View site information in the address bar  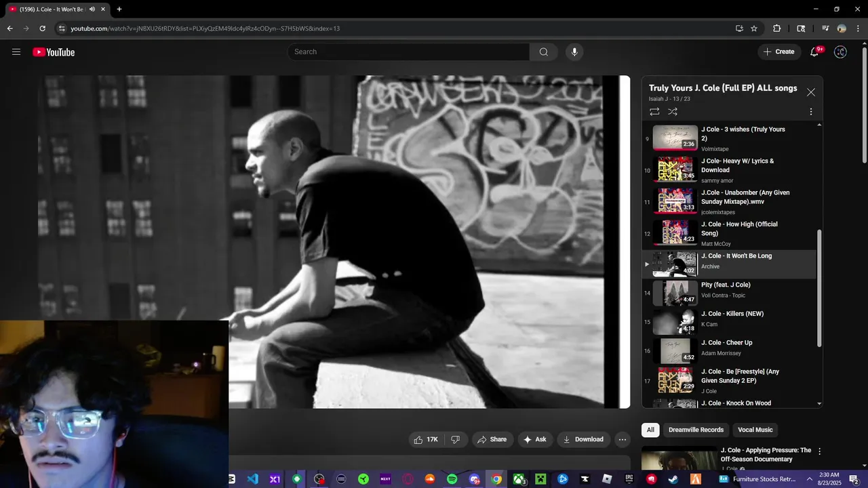tap(62, 28)
